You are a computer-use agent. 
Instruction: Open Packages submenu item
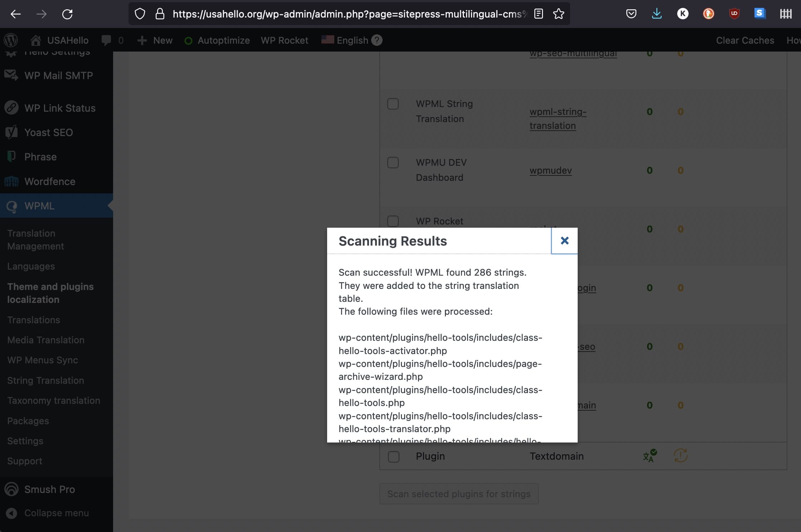28,421
